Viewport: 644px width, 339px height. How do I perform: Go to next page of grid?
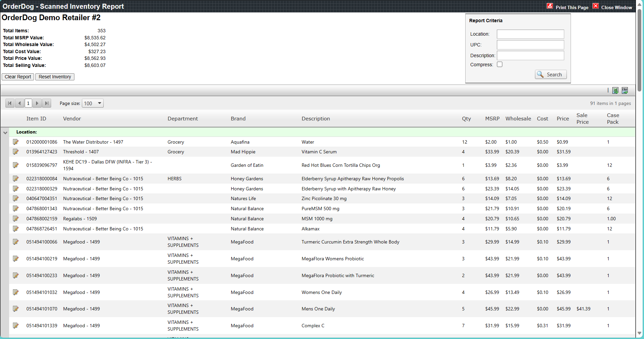(x=37, y=103)
